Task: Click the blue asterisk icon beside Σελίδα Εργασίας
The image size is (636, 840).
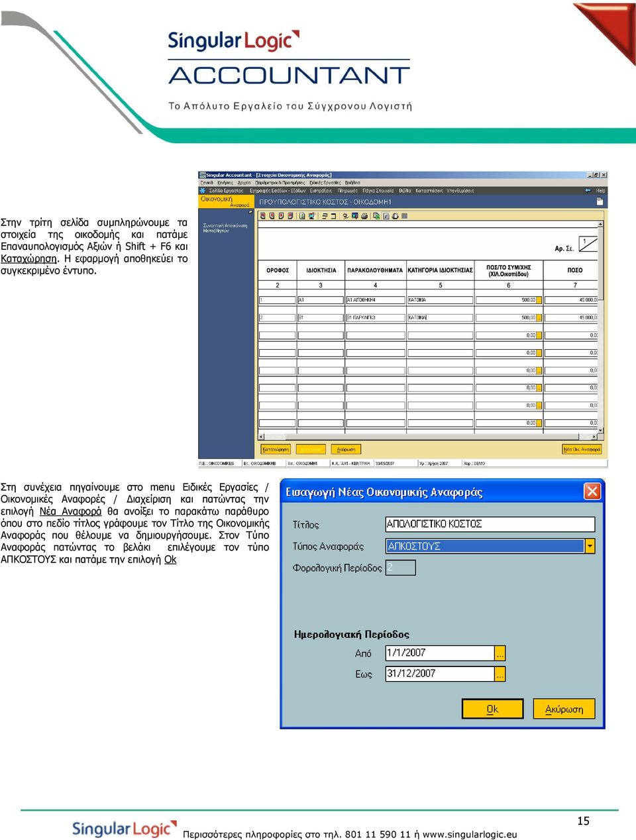Action: [202, 190]
